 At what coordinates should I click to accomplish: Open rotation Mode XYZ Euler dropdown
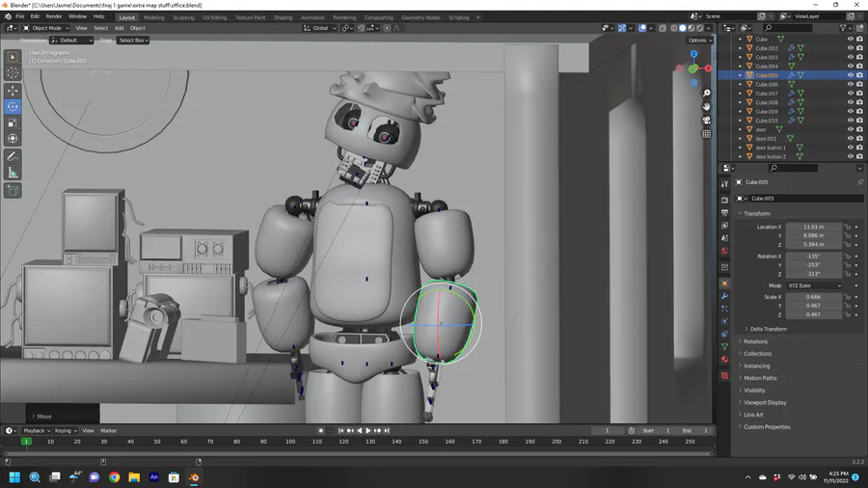pyautogui.click(x=814, y=285)
